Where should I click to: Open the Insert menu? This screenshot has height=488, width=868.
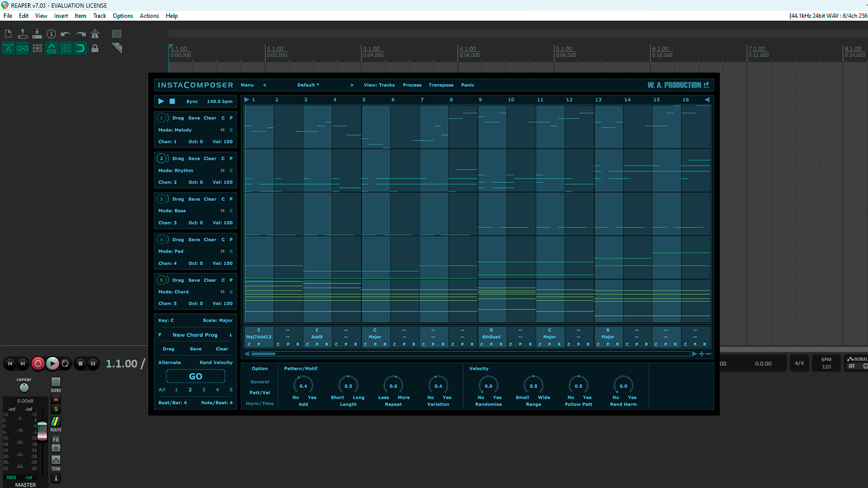tap(61, 16)
